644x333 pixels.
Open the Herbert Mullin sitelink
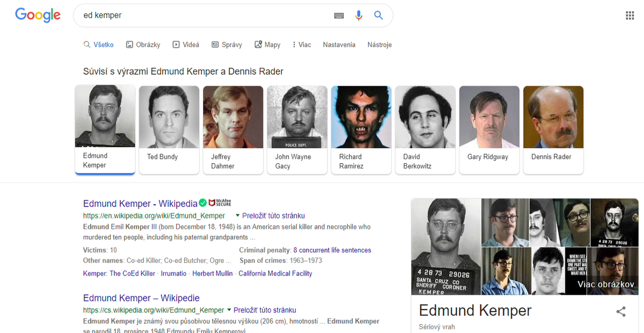(212, 274)
